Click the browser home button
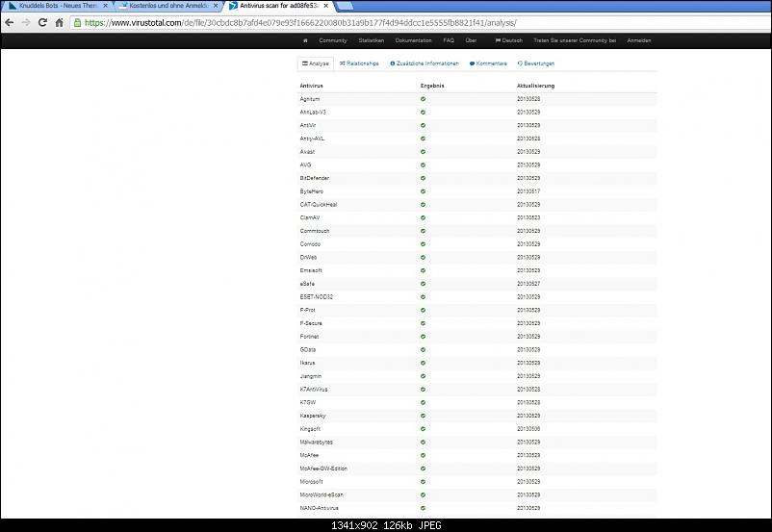772x532 pixels. click(x=60, y=21)
